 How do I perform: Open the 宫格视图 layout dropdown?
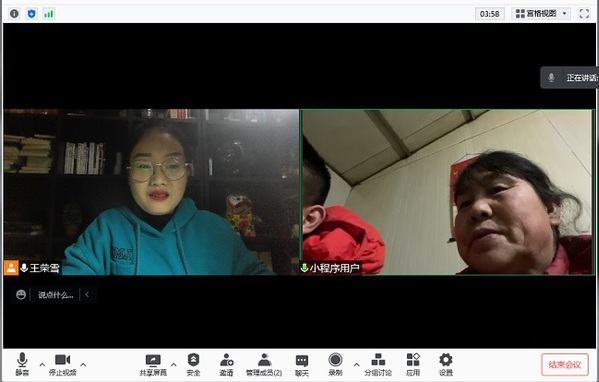tap(541, 14)
